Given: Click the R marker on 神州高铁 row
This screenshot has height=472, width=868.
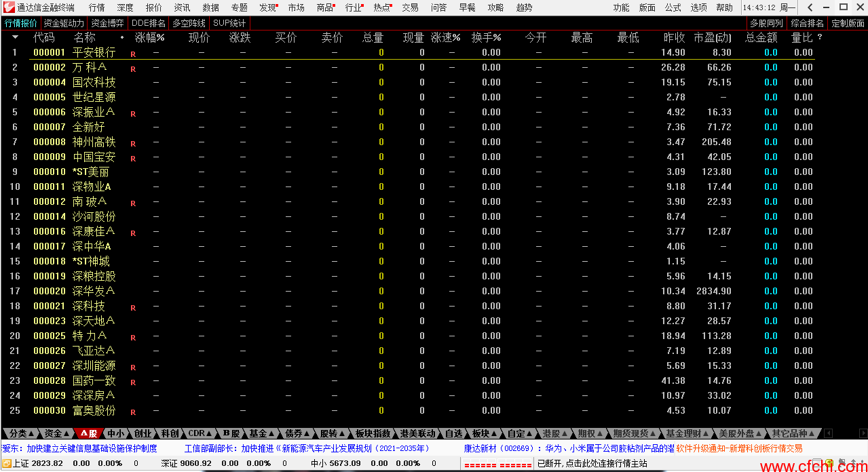Looking at the screenshot, I should click(x=133, y=143).
